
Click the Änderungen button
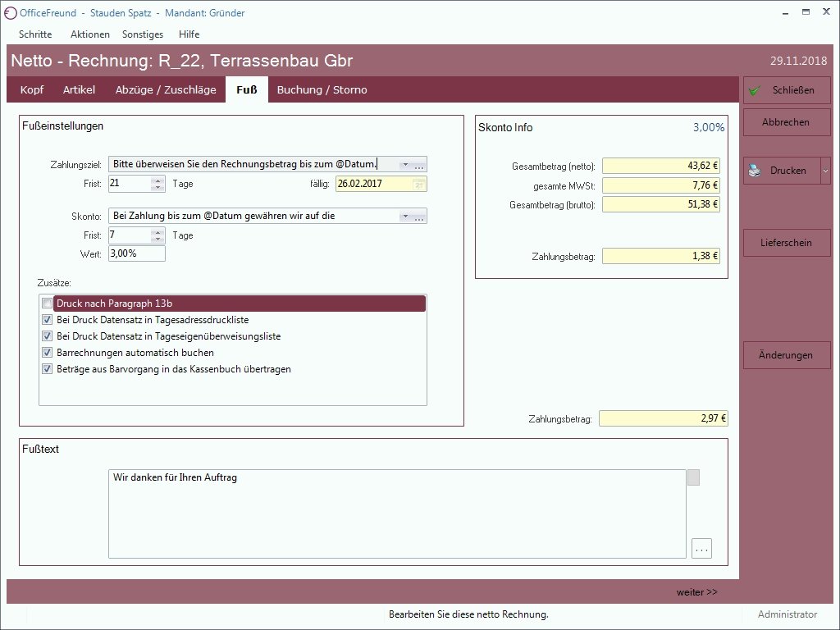tap(787, 355)
